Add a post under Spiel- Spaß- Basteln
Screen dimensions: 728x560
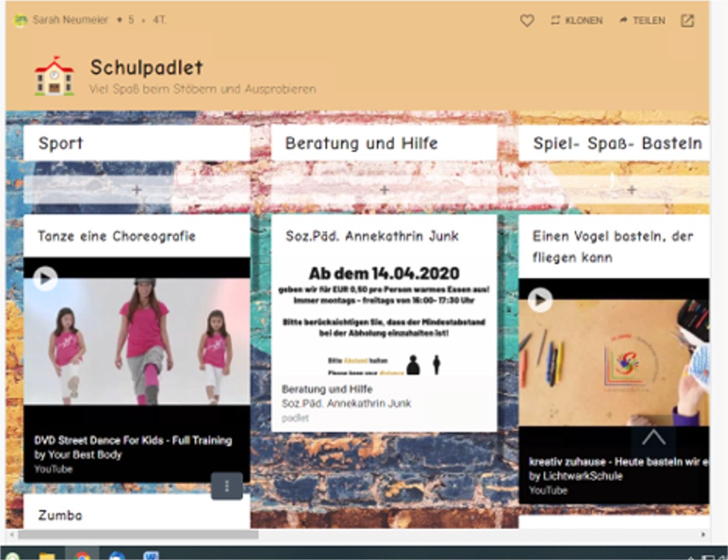(x=631, y=190)
